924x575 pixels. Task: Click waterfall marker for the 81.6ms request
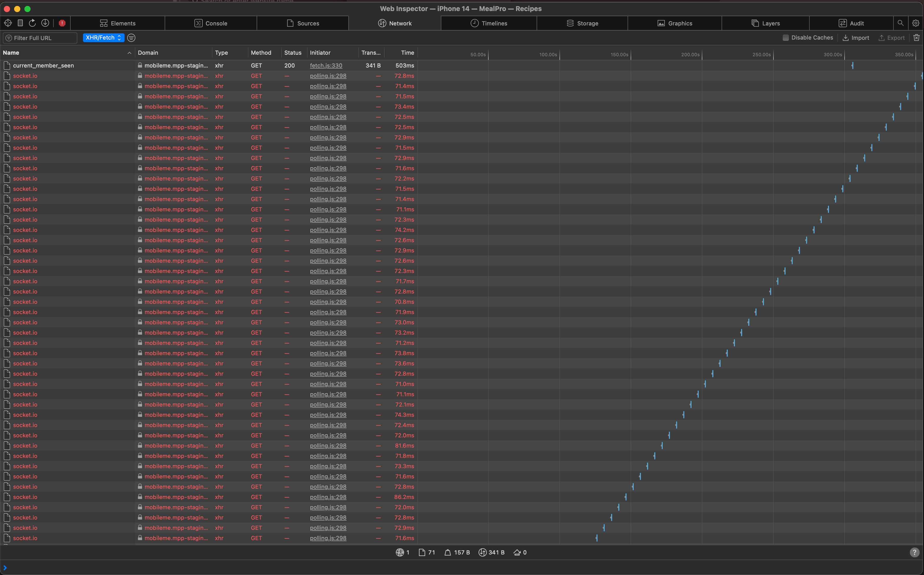click(662, 446)
